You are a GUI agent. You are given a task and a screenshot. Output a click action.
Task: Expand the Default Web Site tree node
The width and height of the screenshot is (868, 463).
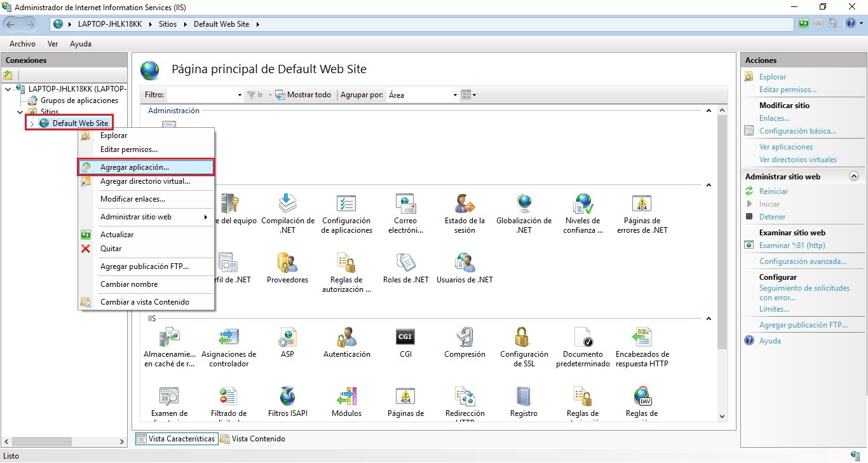coord(32,123)
